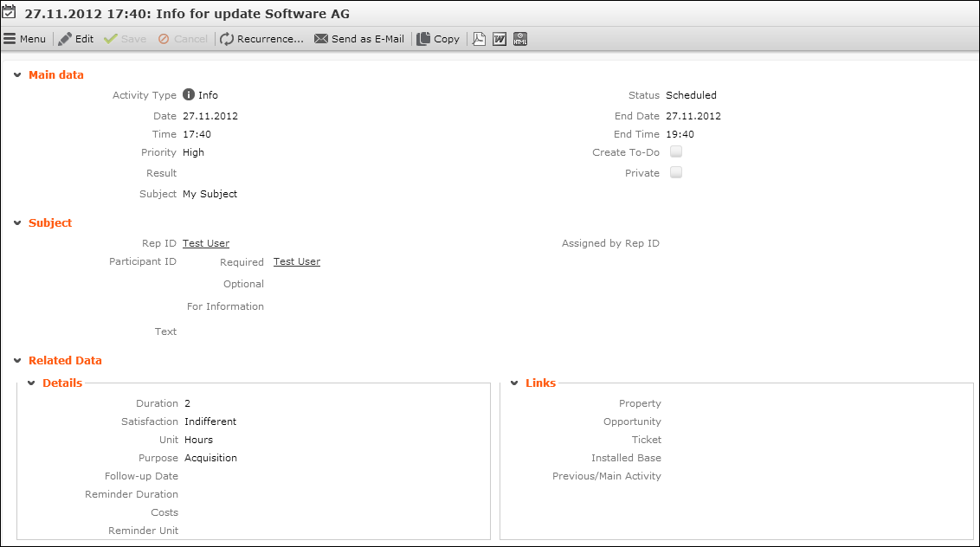
Task: Click the Main data heading
Action: coord(55,75)
